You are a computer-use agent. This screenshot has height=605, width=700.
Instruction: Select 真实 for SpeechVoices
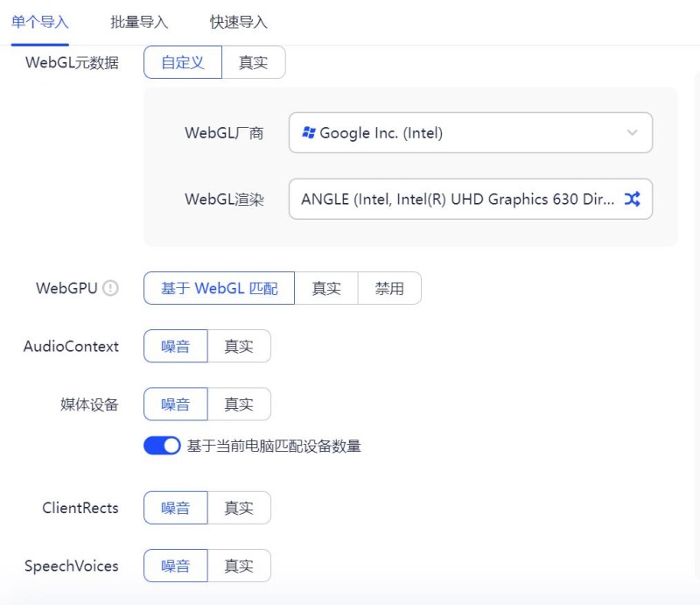pyautogui.click(x=239, y=566)
